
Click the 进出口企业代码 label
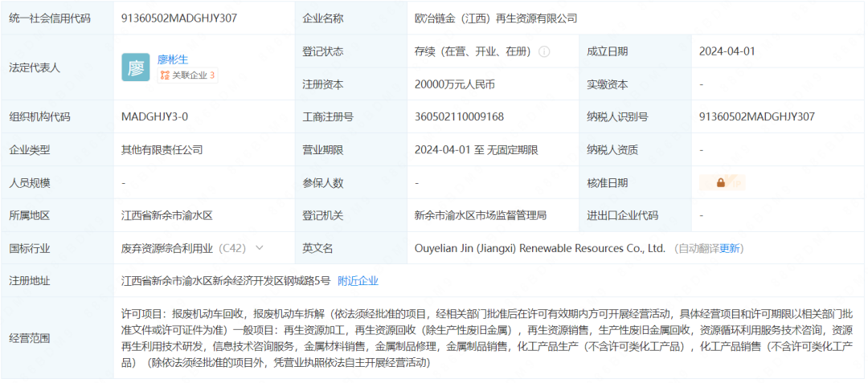point(623,215)
